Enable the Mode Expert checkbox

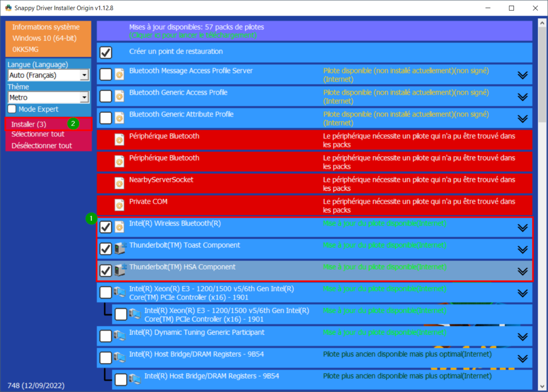click(12, 109)
